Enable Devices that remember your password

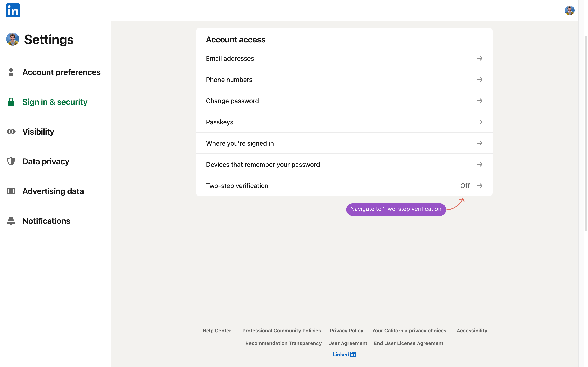click(x=480, y=164)
